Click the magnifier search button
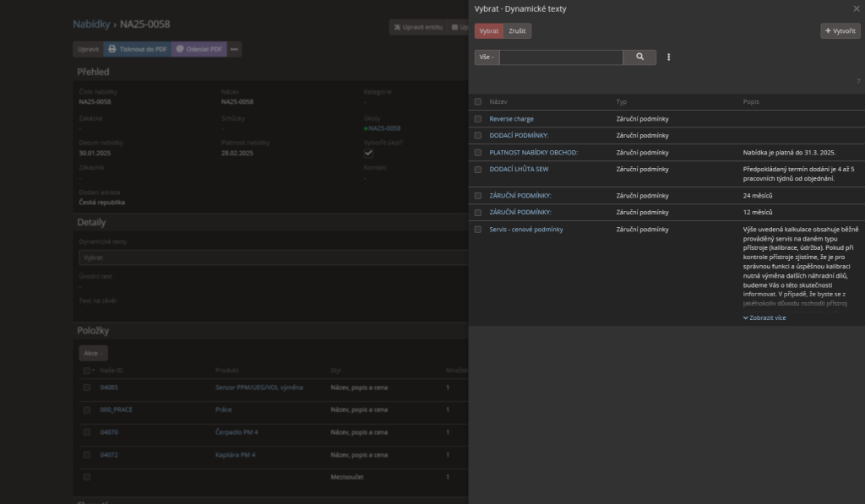 point(639,57)
